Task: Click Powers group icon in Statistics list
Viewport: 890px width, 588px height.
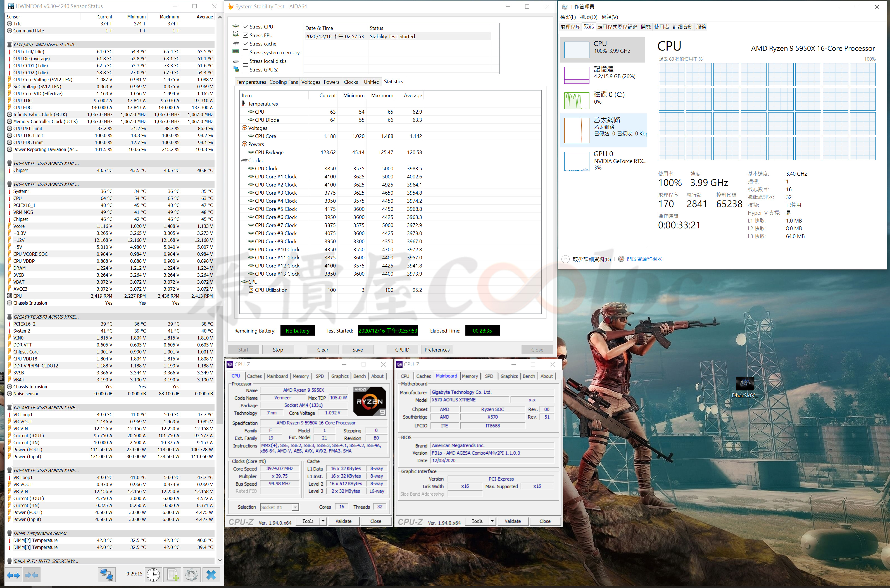Action: 244,144
